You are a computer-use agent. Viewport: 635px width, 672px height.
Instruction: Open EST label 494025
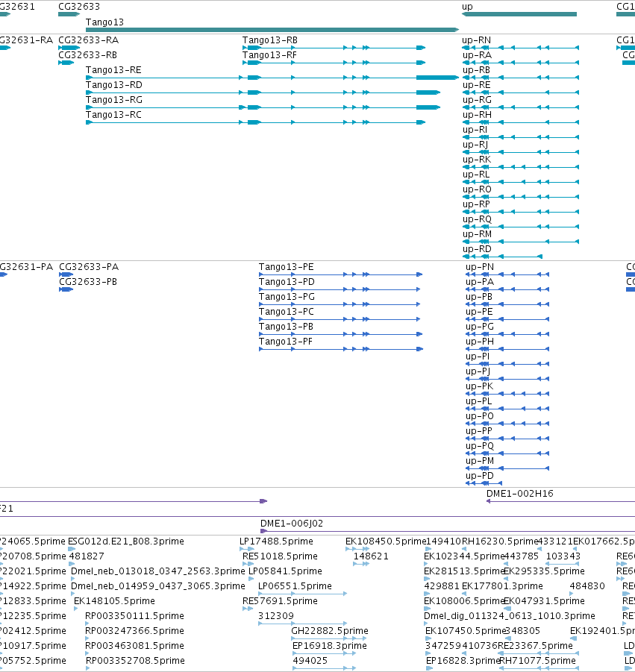coord(310,661)
